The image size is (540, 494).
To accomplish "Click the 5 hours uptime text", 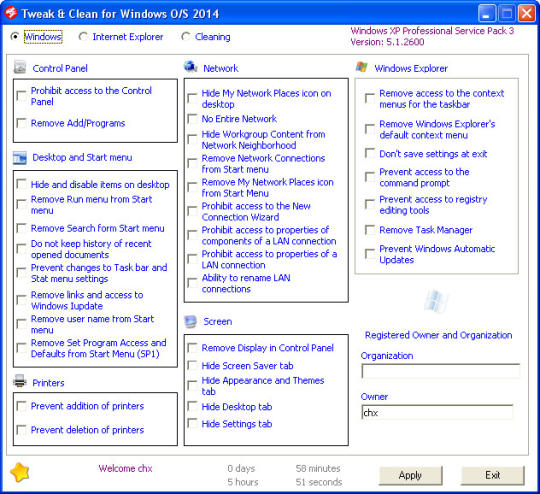I will (243, 482).
